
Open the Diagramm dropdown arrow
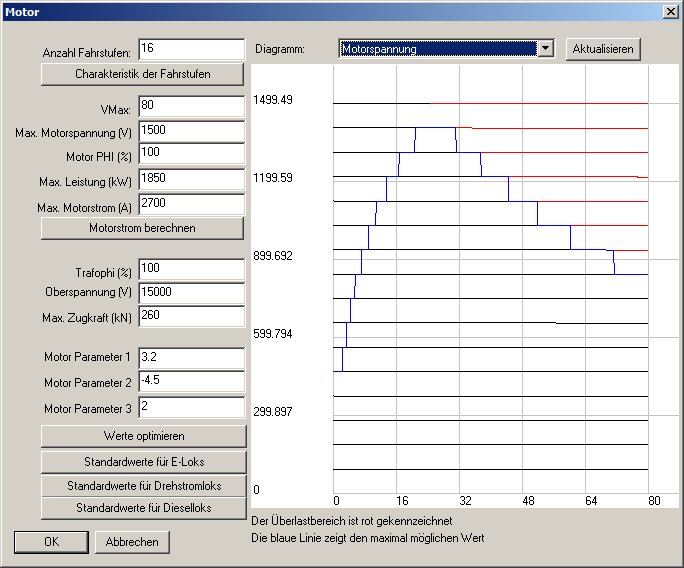[x=545, y=49]
